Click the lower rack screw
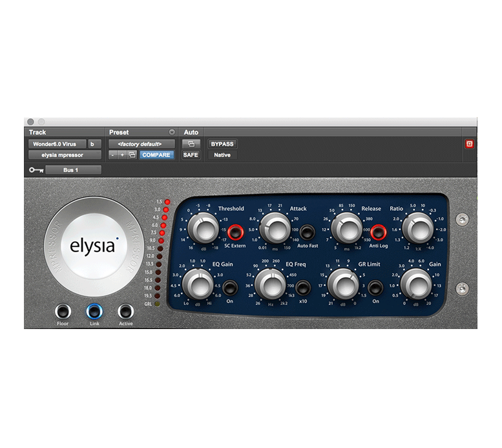Image resolution: width=502 pixels, height=448 pixels. pos(462,288)
